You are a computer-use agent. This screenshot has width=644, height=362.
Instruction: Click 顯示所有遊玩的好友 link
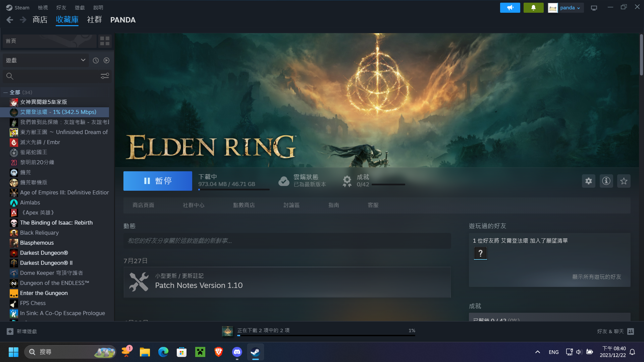pos(596,277)
